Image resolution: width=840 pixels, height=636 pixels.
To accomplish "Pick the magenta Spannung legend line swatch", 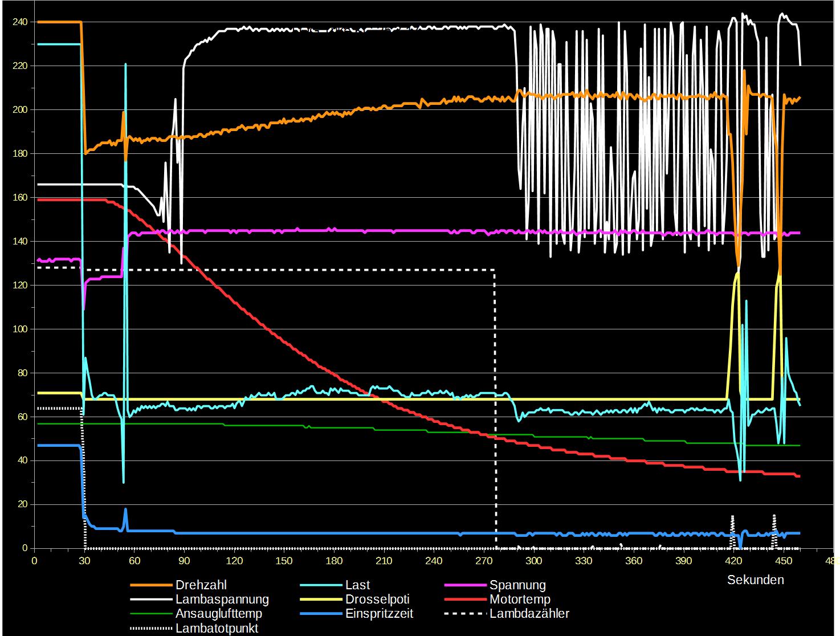I will 464,585.
